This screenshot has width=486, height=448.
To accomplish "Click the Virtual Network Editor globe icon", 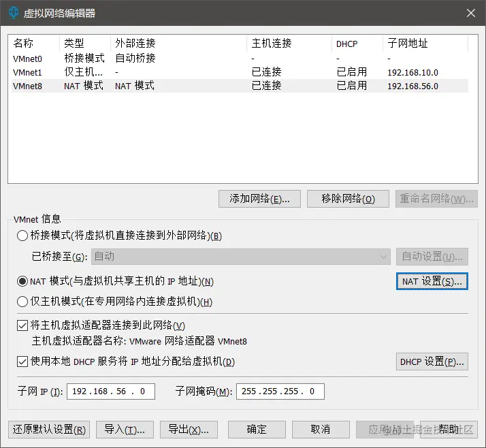I will [x=14, y=13].
